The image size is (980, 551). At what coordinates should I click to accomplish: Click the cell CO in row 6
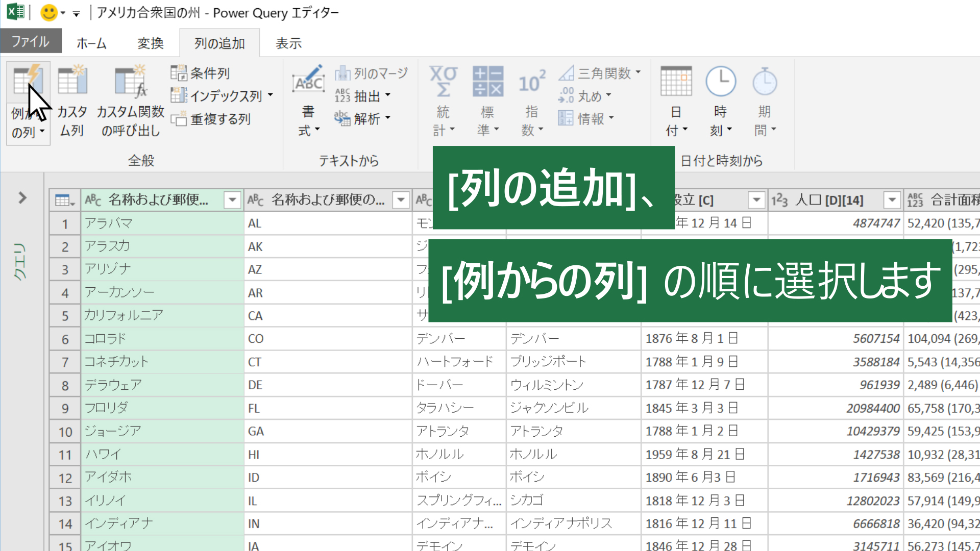tap(328, 338)
